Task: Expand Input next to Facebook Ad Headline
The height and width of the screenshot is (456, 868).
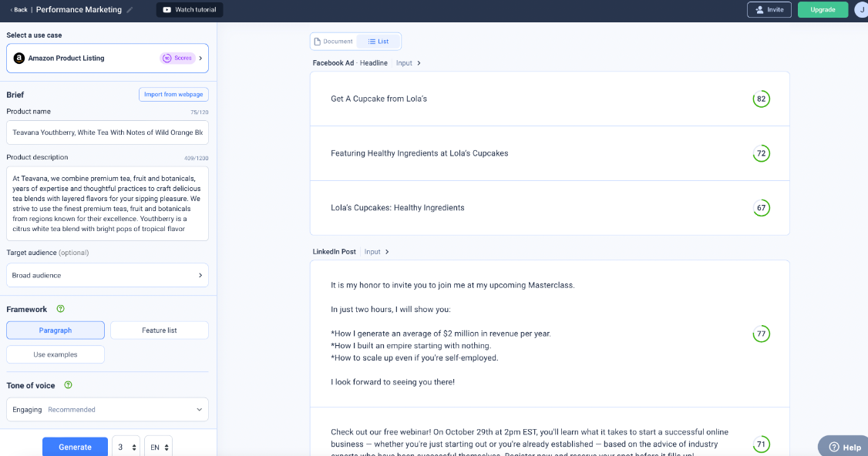Action: [x=409, y=63]
